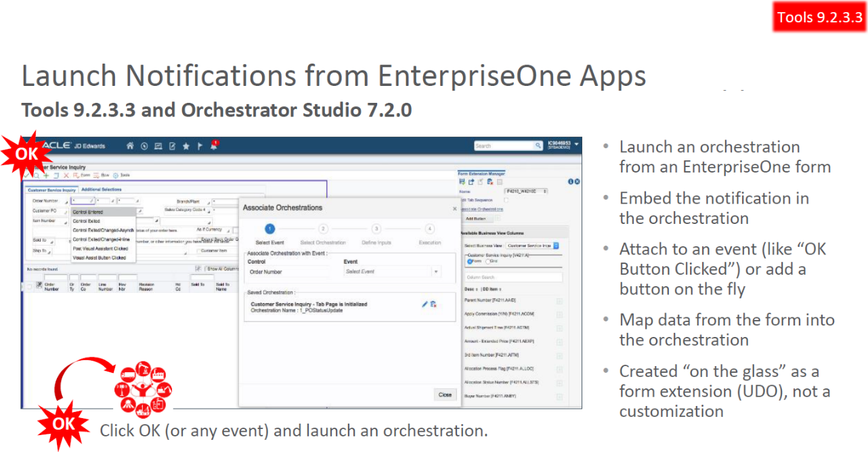Go to step 4 Execution
This screenshot has width=868, height=452.
429,229
